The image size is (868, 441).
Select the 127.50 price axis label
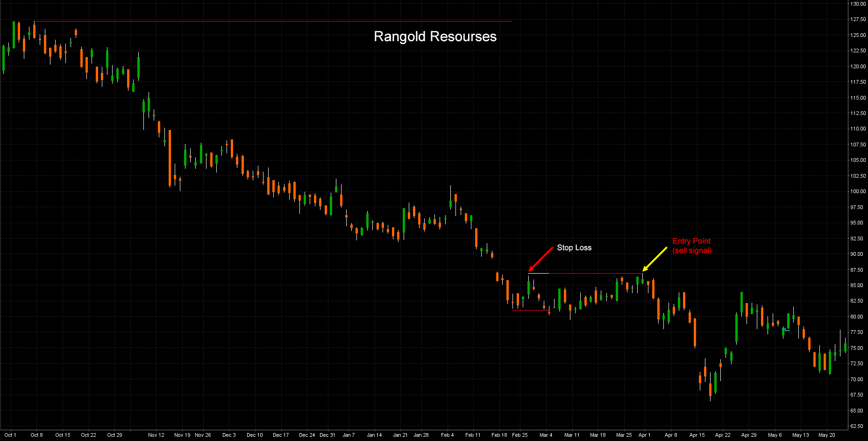[x=858, y=20]
